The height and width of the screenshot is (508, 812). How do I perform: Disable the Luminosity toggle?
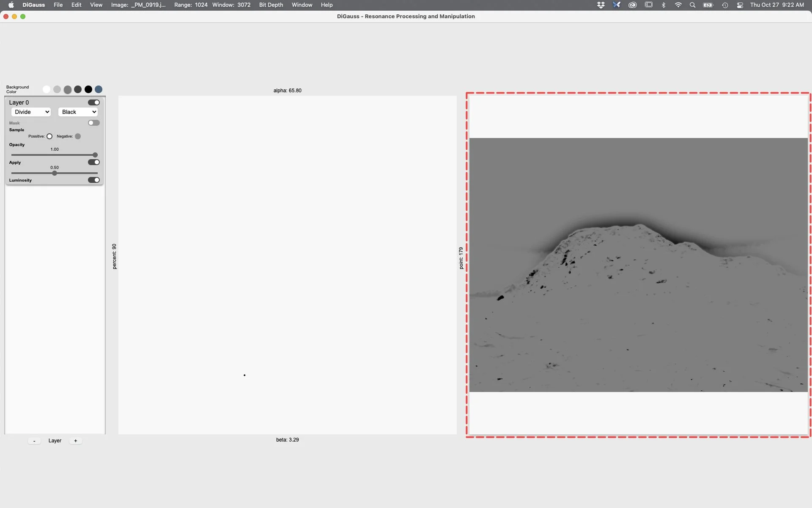pos(93,180)
